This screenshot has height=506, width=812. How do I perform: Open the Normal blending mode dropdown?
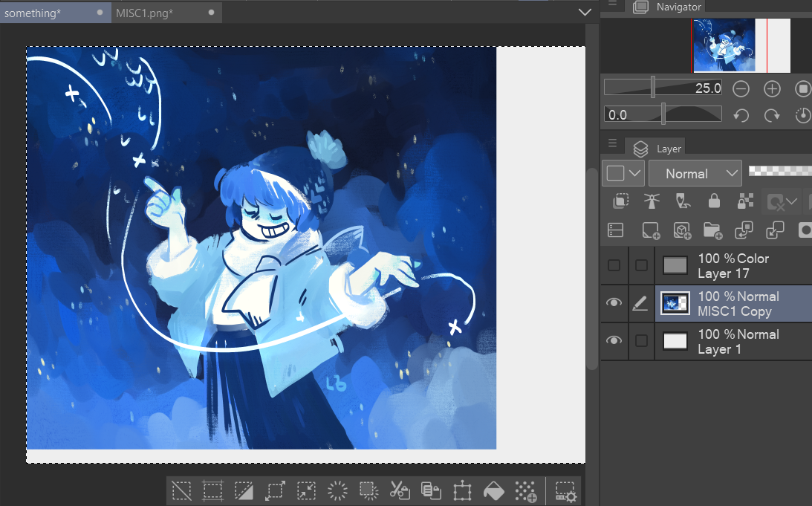tap(695, 173)
